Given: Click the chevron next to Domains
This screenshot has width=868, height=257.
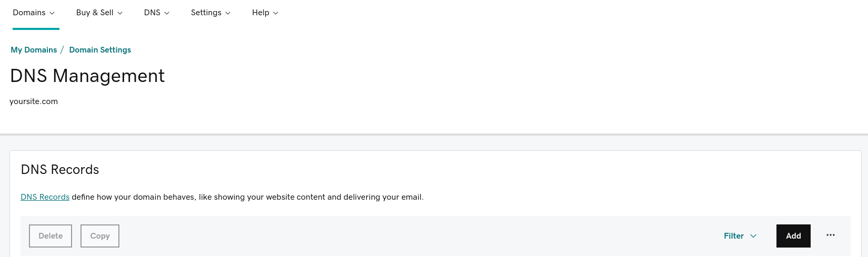Looking at the screenshot, I should coord(52,13).
